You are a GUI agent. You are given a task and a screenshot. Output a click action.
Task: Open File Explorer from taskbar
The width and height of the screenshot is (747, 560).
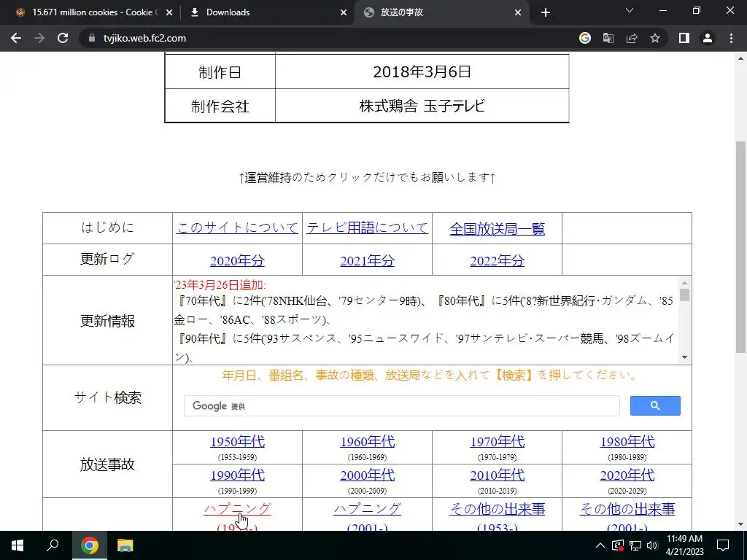tap(125, 545)
